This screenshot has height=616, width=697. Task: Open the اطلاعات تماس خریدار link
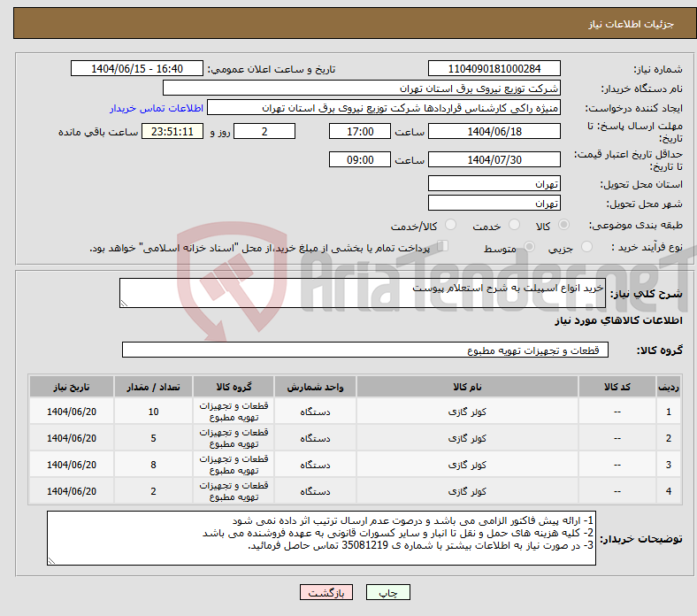click(157, 108)
